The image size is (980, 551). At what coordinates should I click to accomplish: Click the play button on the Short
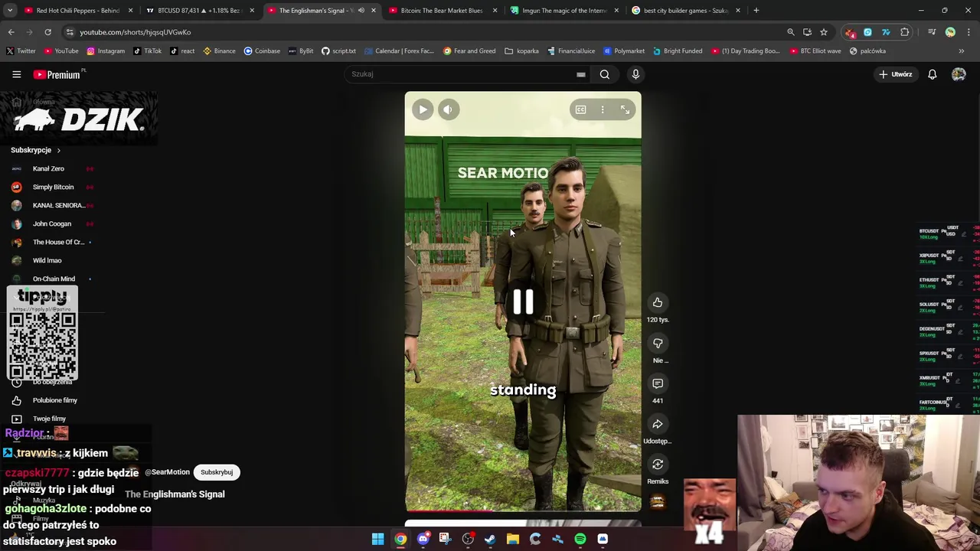click(x=423, y=109)
